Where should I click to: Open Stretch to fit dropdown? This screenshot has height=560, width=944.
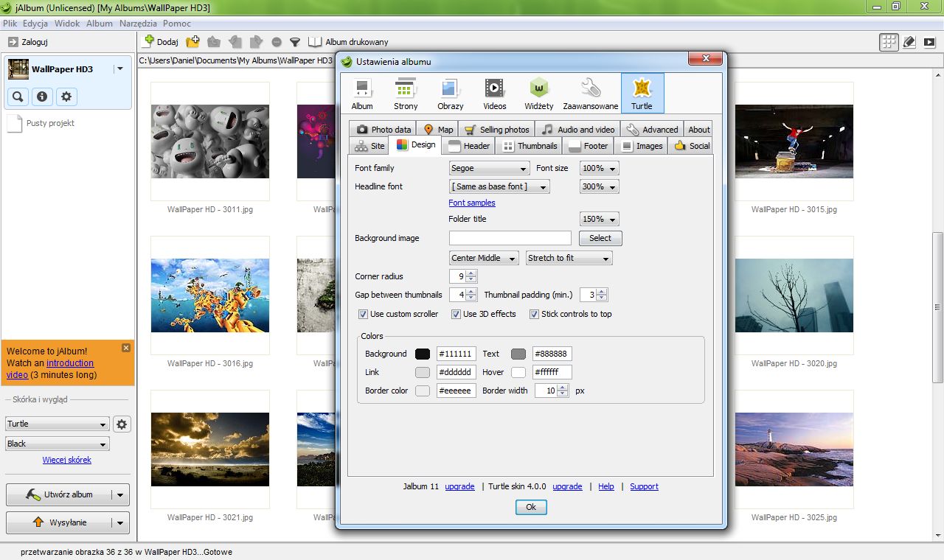[569, 258]
